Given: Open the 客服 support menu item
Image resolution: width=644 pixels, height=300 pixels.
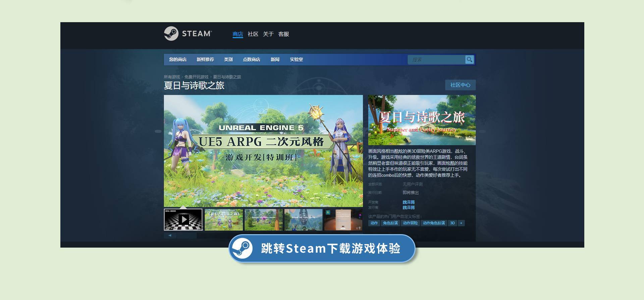Looking at the screenshot, I should pos(284,34).
